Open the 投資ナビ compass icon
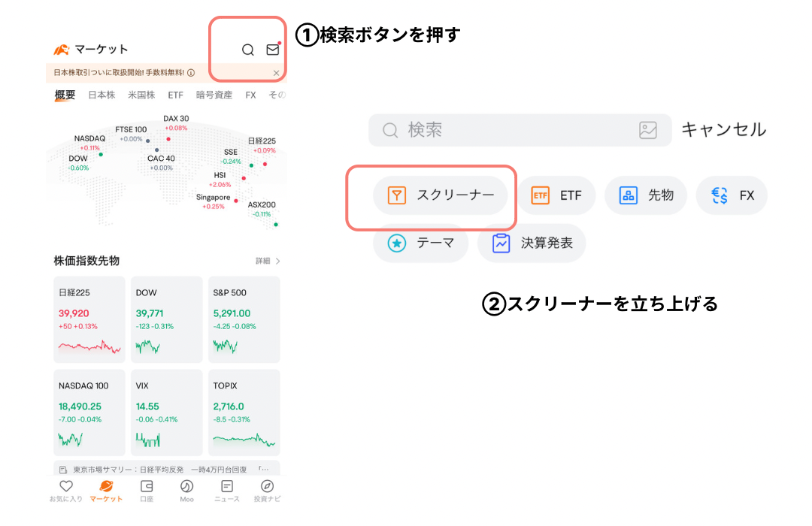The height and width of the screenshot is (526, 812). 267,491
